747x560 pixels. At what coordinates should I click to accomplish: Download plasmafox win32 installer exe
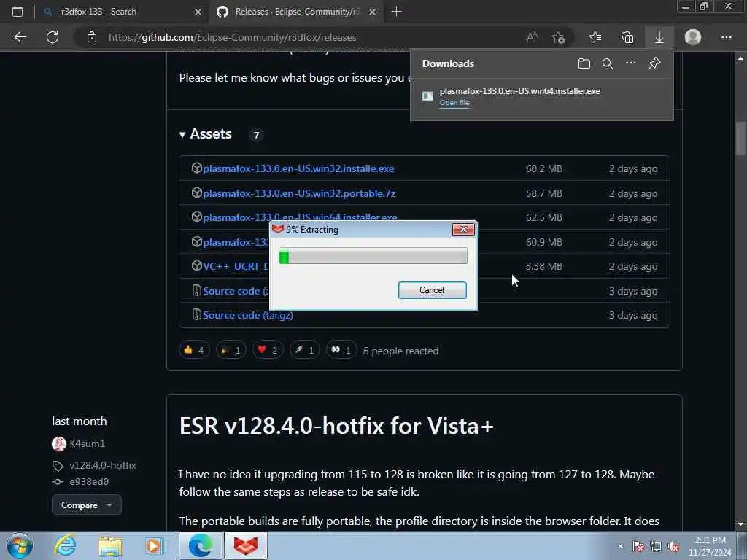[298, 168]
